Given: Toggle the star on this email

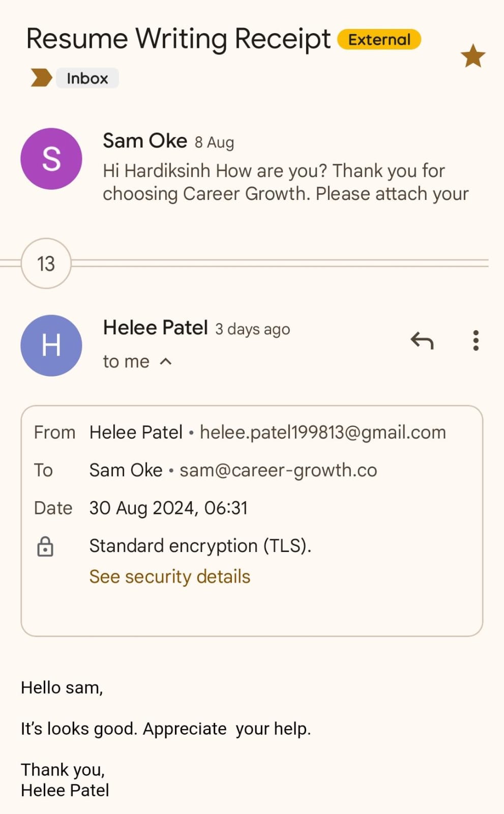Looking at the screenshot, I should point(472,56).
